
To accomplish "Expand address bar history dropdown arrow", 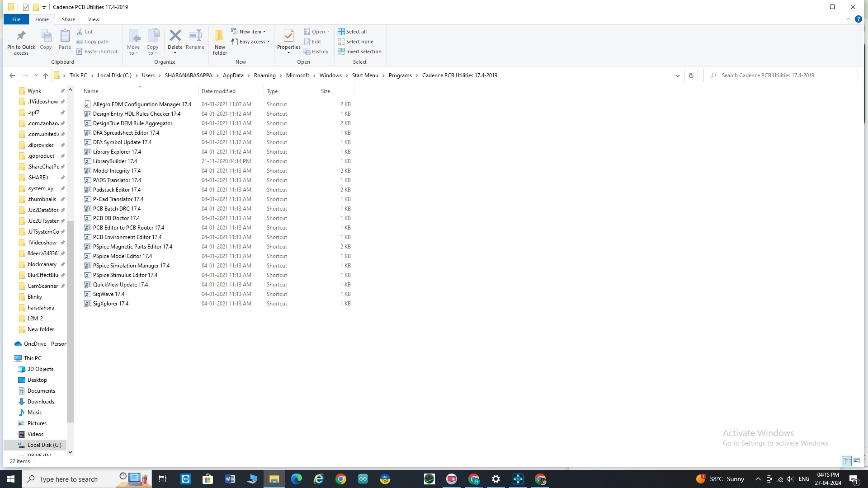I will [677, 75].
